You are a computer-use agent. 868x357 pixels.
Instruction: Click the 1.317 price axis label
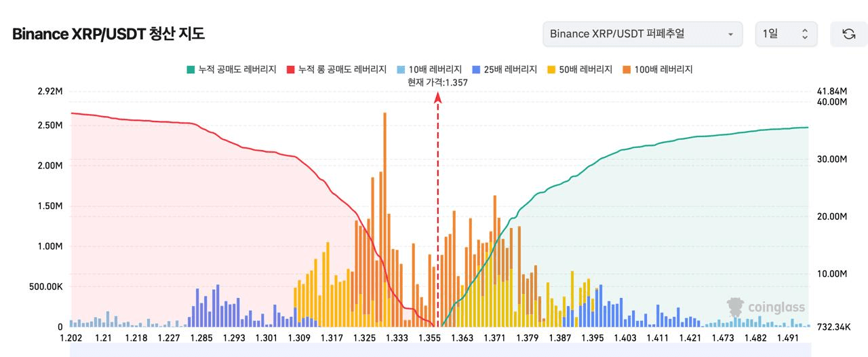pyautogui.click(x=332, y=338)
